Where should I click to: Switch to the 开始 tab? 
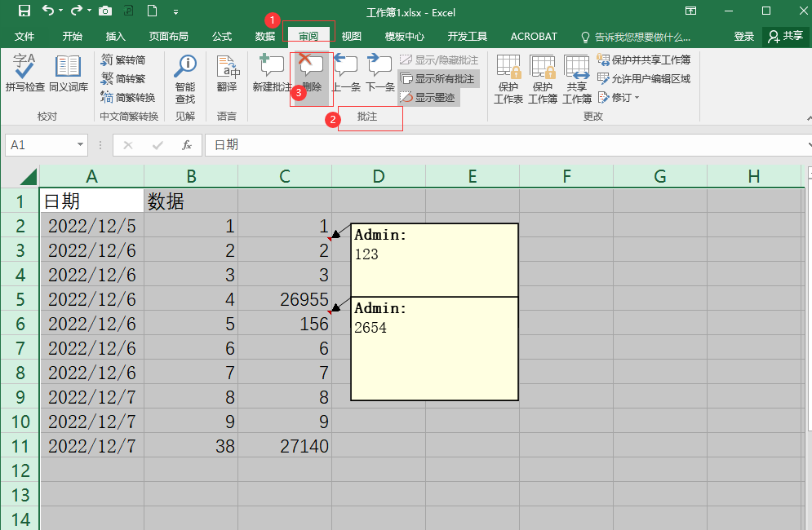point(72,36)
